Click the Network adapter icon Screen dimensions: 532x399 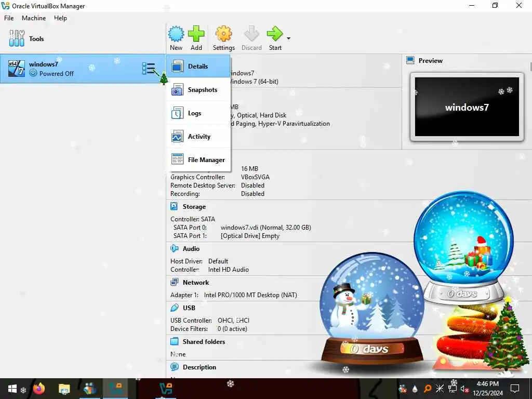click(174, 282)
